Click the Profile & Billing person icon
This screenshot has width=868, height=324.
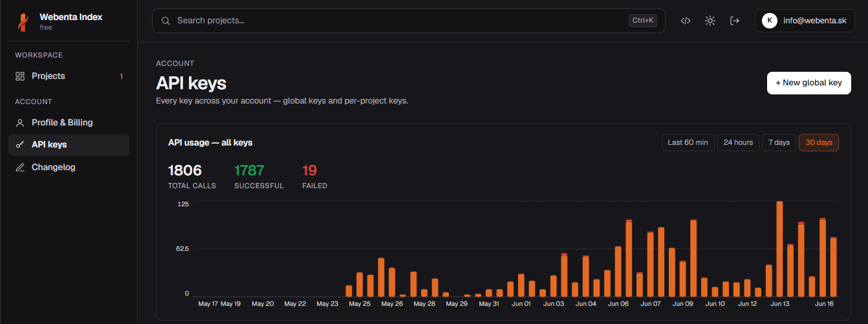tap(20, 122)
